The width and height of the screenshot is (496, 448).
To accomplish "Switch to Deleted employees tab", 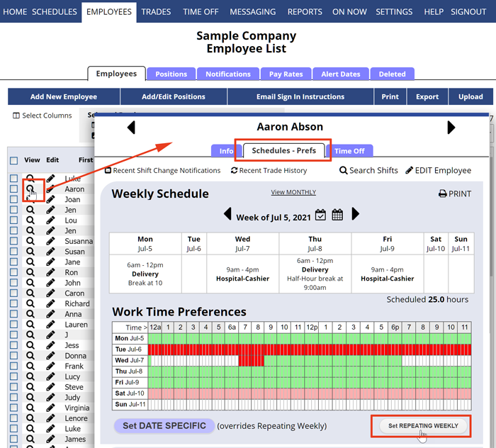I will (393, 74).
